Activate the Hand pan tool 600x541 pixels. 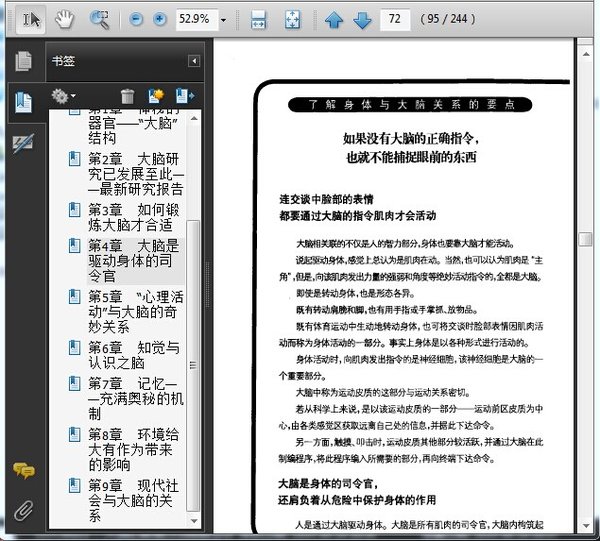click(64, 19)
